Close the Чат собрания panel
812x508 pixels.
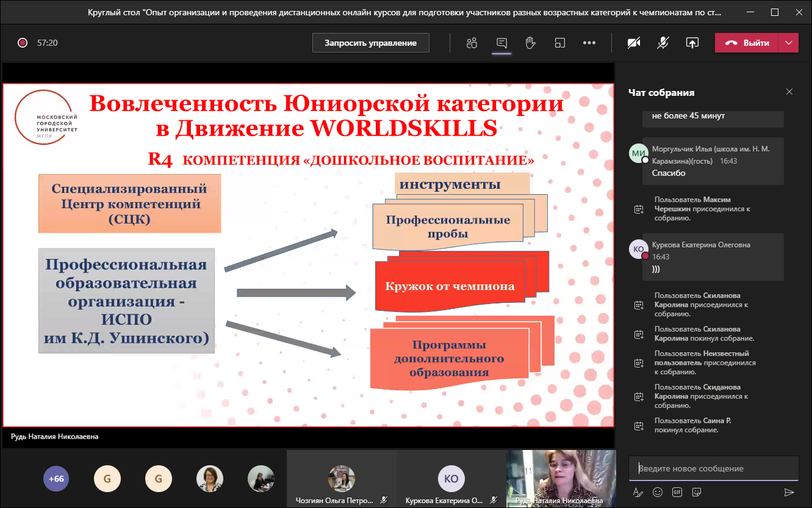789,92
